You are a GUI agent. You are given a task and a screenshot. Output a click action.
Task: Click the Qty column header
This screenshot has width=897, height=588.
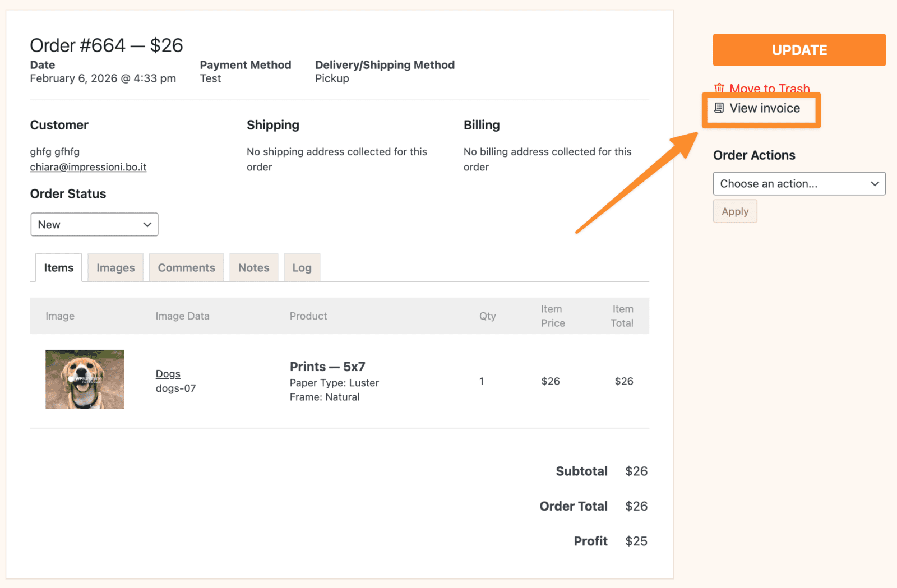(x=487, y=316)
